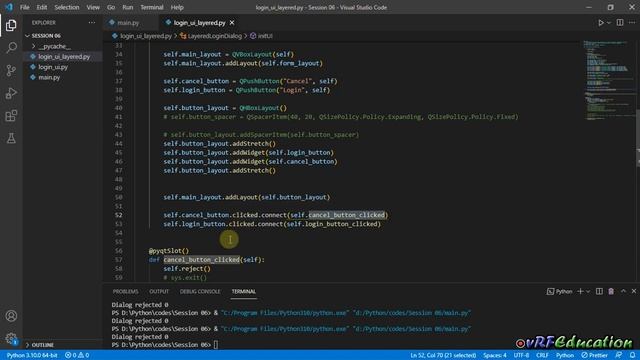
Task: Click the self.reject() code line
Action: [187, 269]
